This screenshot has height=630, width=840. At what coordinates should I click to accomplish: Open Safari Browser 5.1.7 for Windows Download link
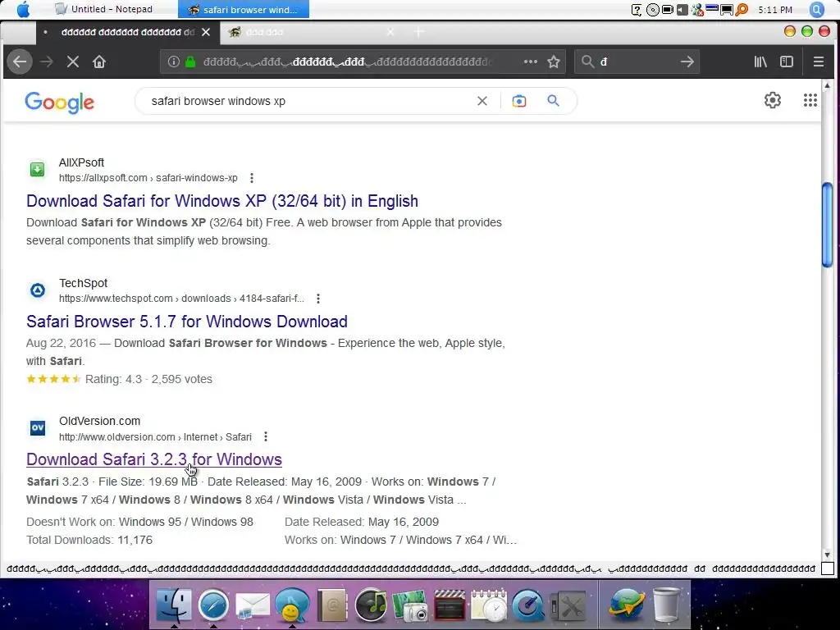coord(187,322)
